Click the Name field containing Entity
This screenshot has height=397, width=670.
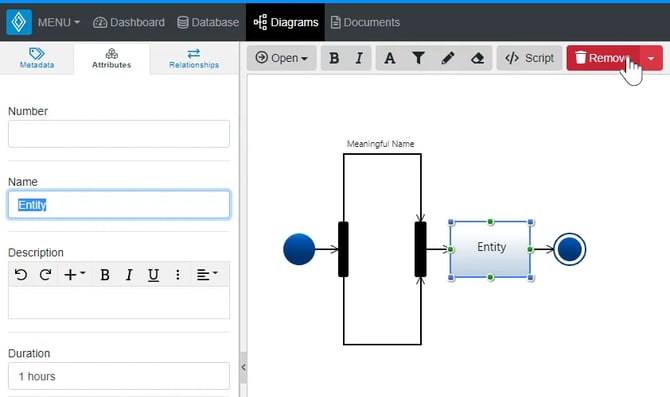click(119, 205)
